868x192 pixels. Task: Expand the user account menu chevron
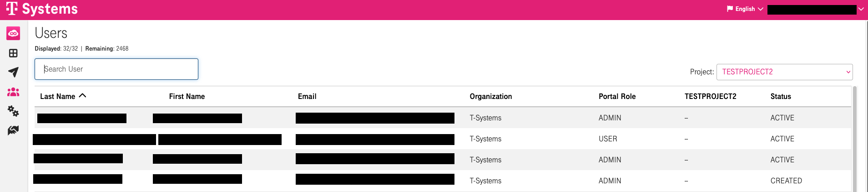tap(861, 9)
